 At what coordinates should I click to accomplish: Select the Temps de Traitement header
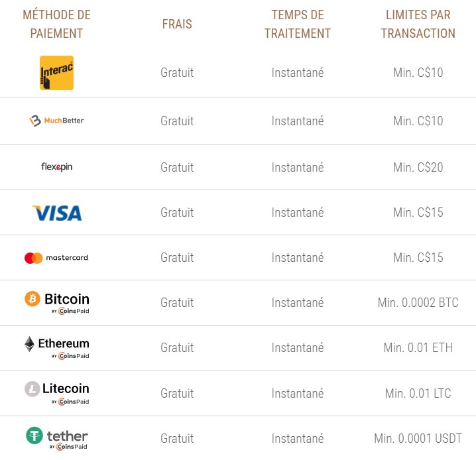pyautogui.click(x=298, y=24)
